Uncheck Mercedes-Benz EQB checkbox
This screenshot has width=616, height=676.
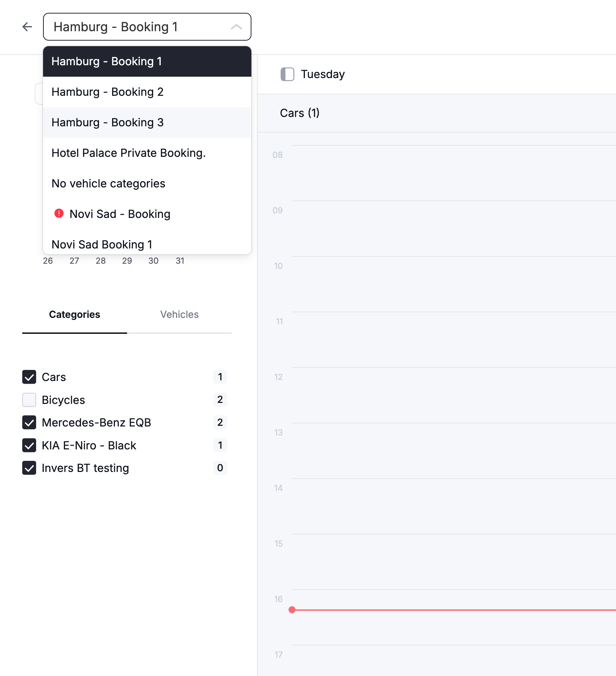click(x=29, y=422)
